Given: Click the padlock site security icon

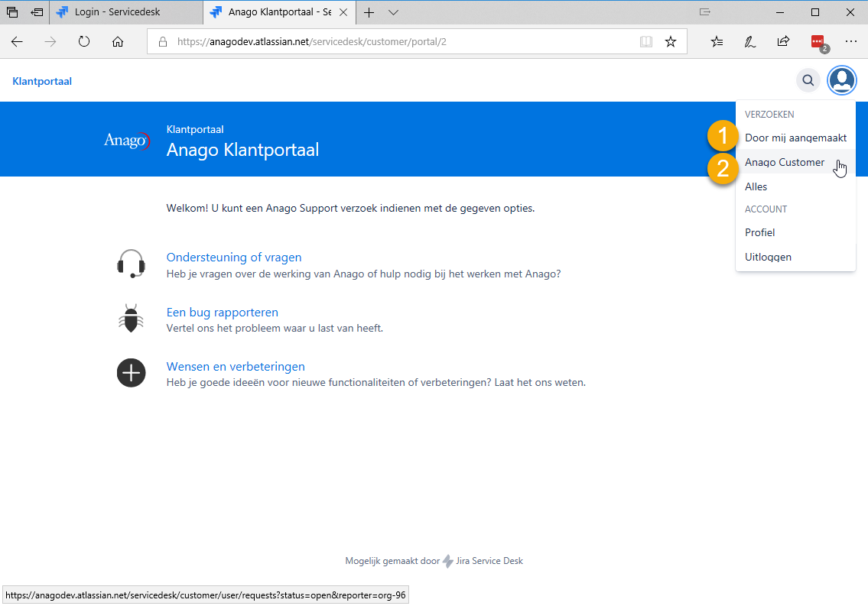Looking at the screenshot, I should tap(163, 41).
